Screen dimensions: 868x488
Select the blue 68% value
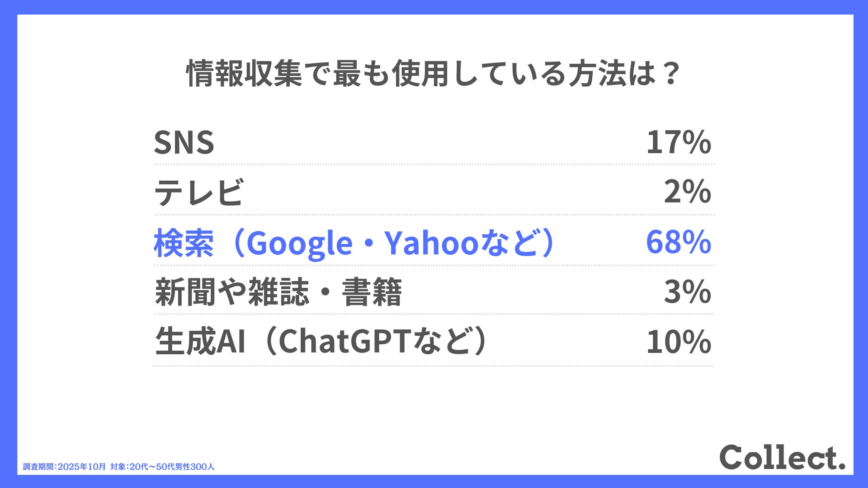pos(678,242)
